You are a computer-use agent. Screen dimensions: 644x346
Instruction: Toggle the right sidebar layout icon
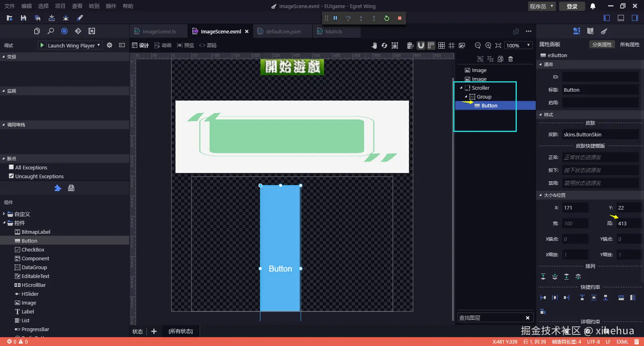[x=635, y=18]
